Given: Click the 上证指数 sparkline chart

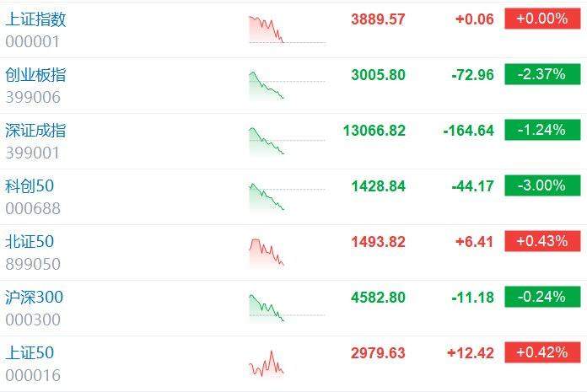Looking at the screenshot, I should (268, 29).
